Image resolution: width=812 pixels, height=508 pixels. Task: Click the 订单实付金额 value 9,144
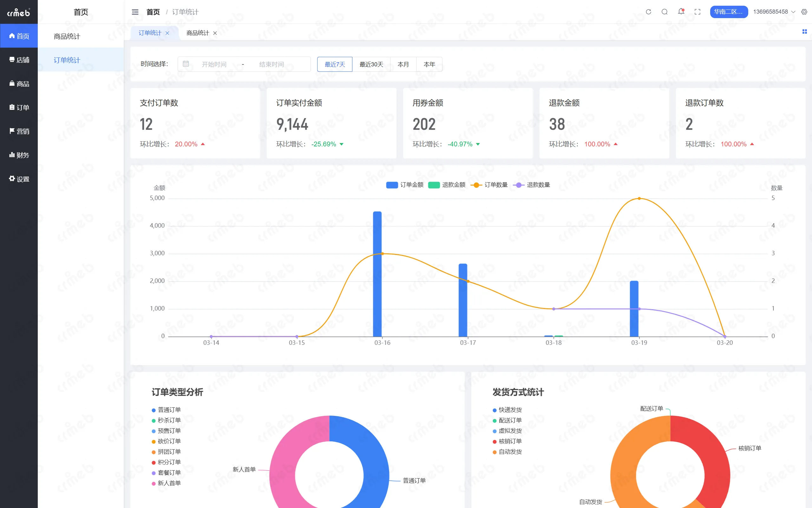292,124
